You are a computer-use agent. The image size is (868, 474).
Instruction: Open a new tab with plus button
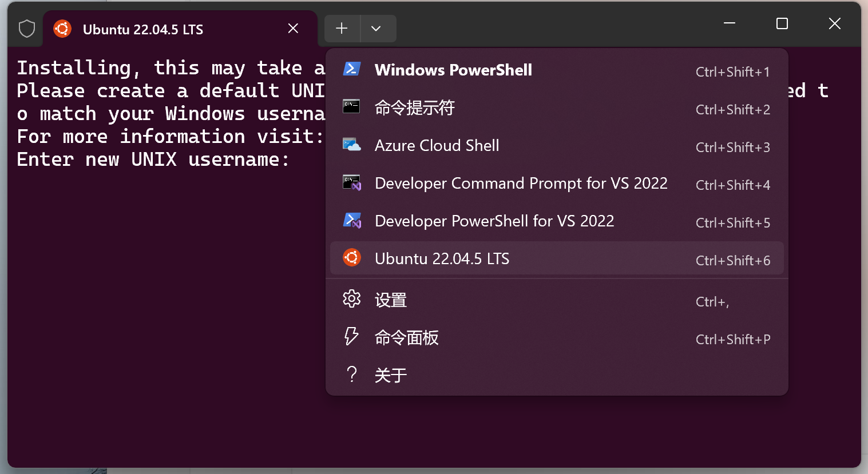[x=342, y=29]
